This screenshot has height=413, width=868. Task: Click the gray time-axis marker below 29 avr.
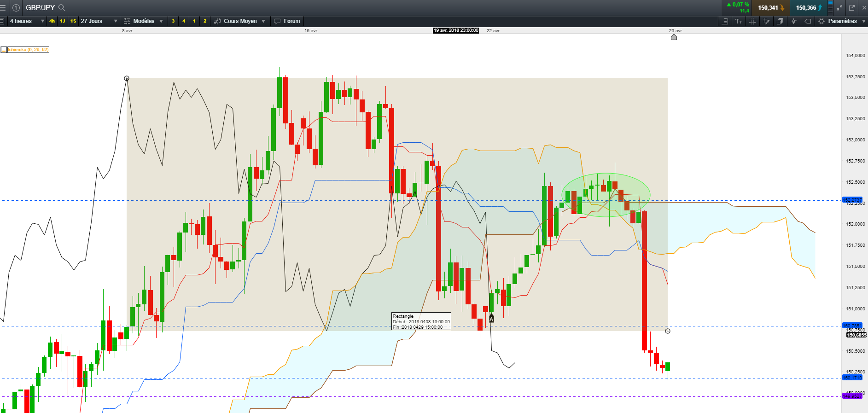pos(674,37)
